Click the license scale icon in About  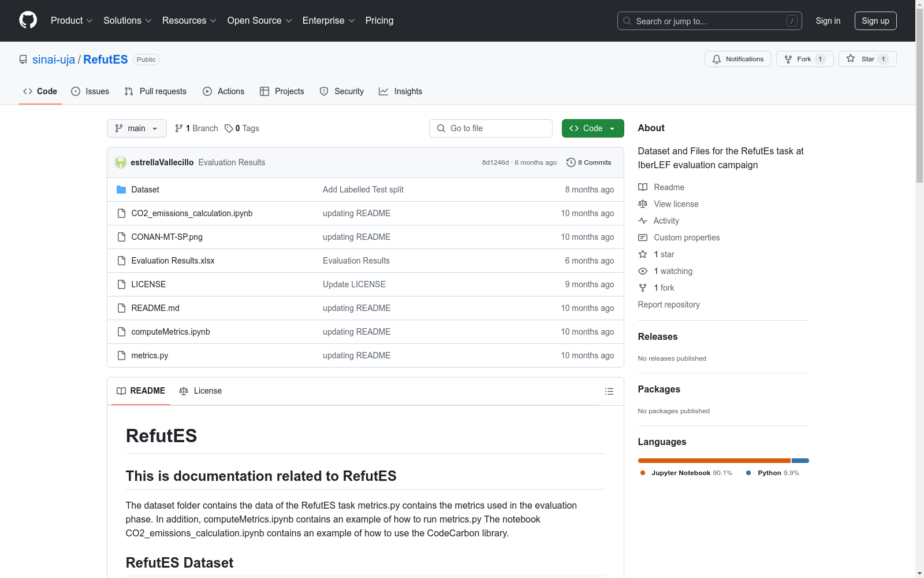click(x=643, y=204)
